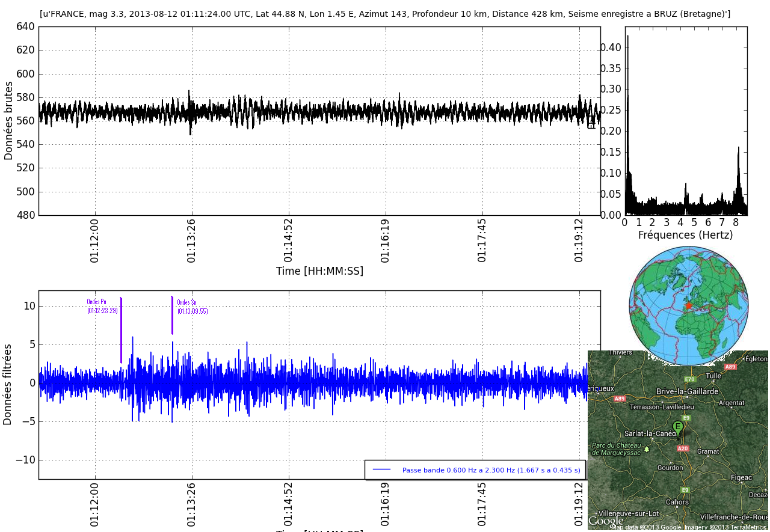Click the A20 road badge on map
Screen dimensions: 770x532
click(x=683, y=448)
